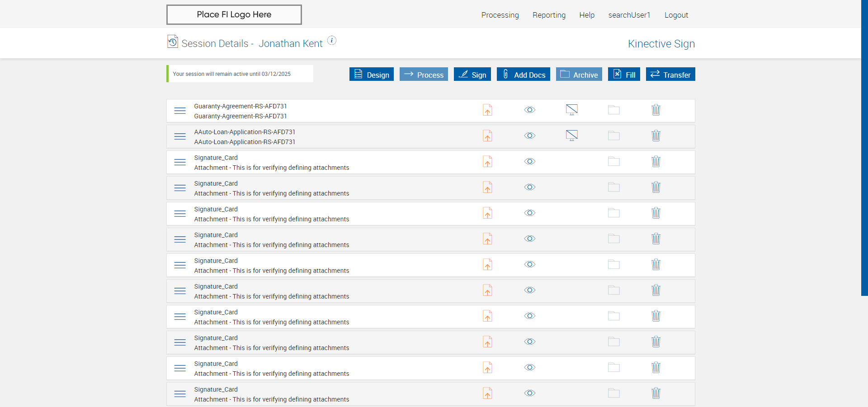Click the Transfer button

tap(670, 75)
